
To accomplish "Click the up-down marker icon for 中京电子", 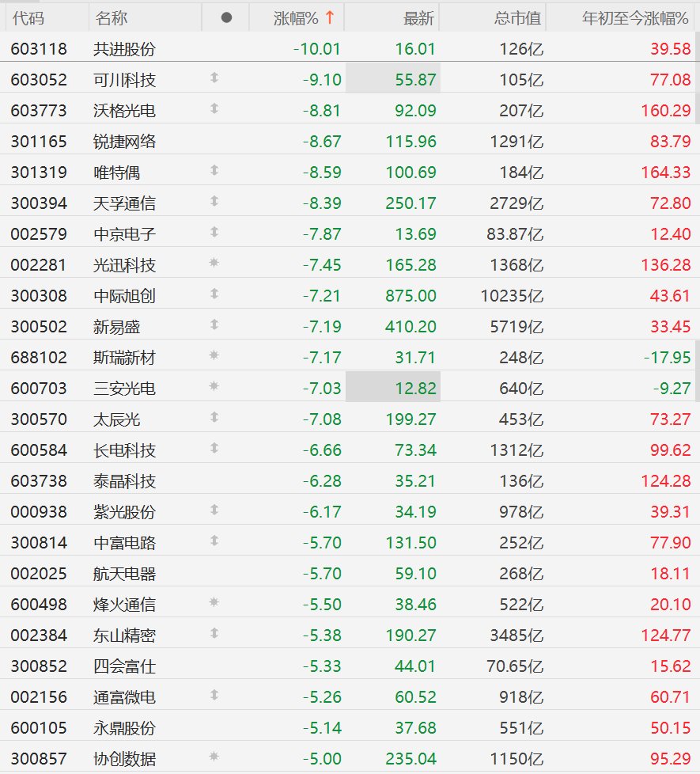I will click(214, 232).
